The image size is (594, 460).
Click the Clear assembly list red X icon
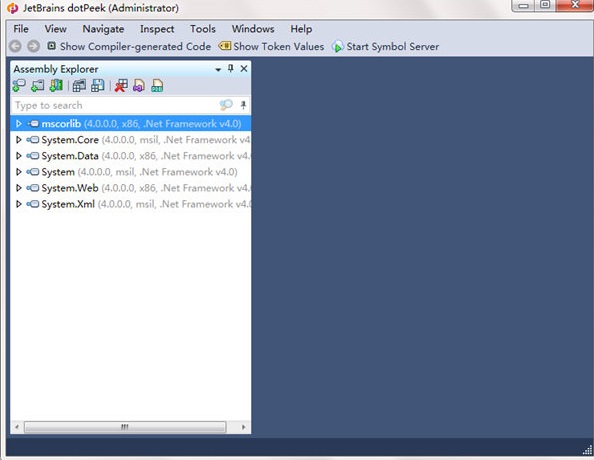point(121,86)
